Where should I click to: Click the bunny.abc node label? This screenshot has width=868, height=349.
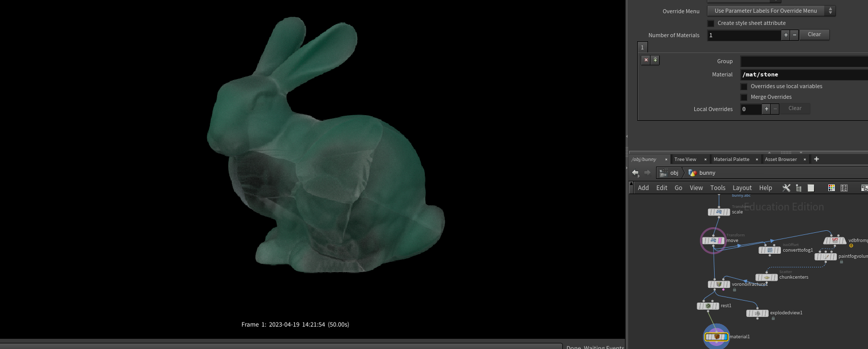pyautogui.click(x=741, y=195)
